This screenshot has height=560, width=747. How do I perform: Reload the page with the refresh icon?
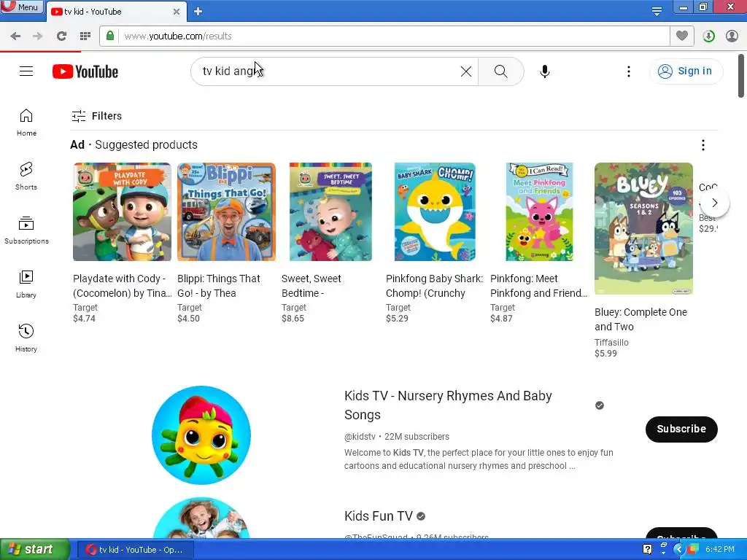pyautogui.click(x=61, y=36)
